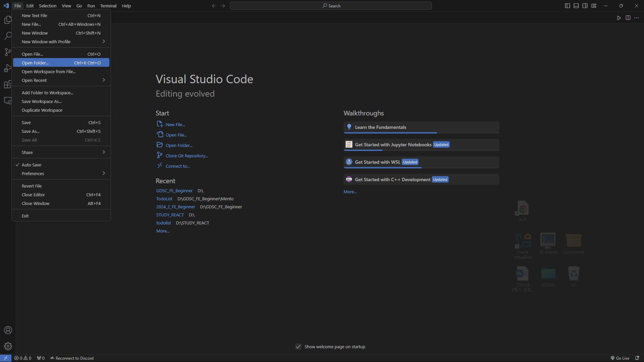
Task: Open the Edit menu
Action: click(x=30, y=6)
